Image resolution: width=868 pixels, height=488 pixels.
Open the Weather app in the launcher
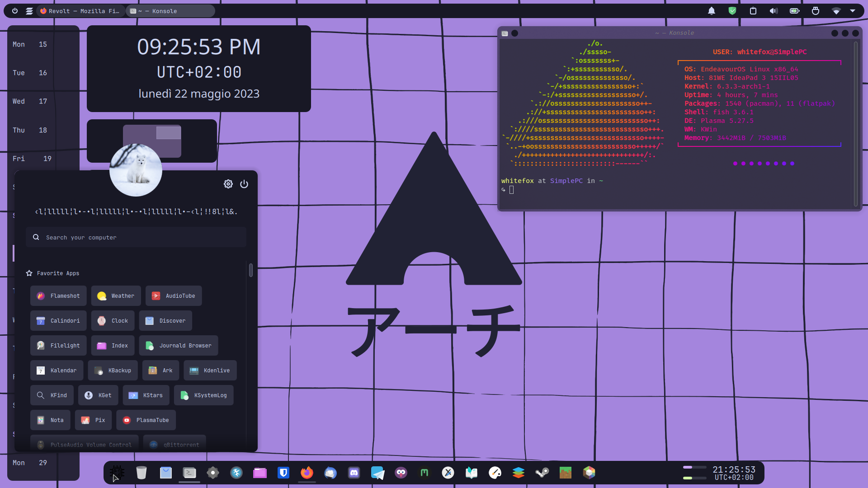(116, 296)
